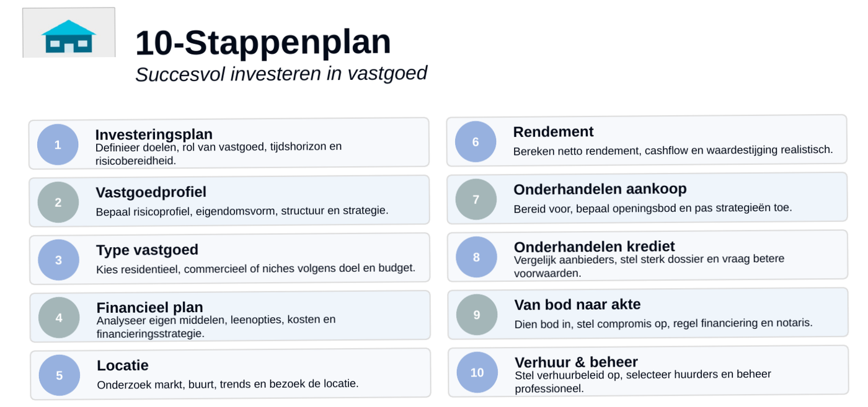This screenshot has width=868, height=407.
Task: Select the Rendement step title
Action: point(553,131)
